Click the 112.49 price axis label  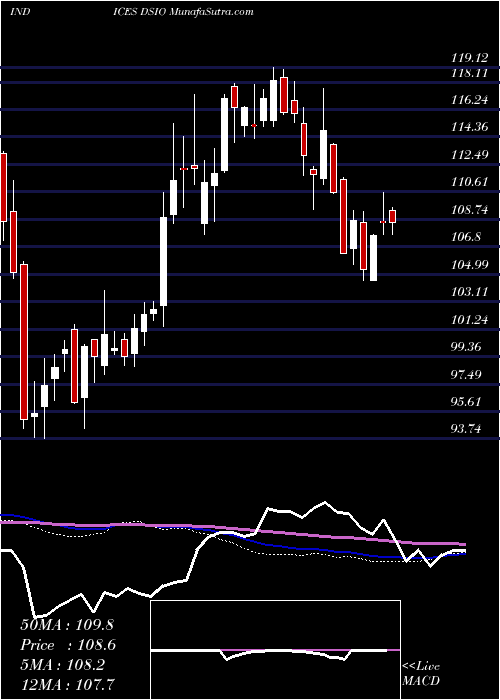[469, 155]
